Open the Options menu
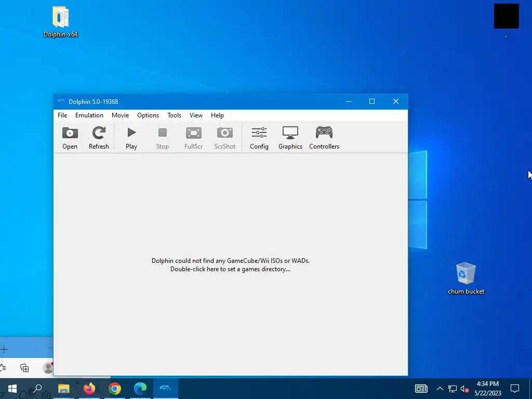Viewport: 532px width, 399px height. point(148,115)
